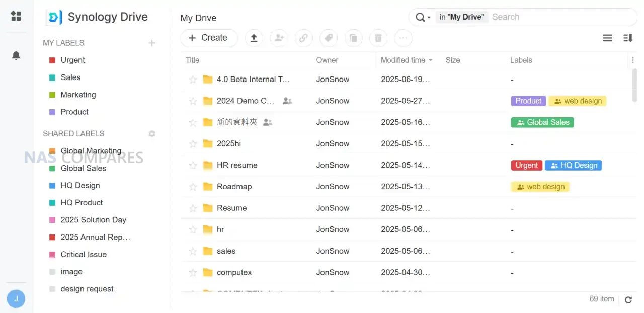Click the delete trash icon

(x=378, y=38)
